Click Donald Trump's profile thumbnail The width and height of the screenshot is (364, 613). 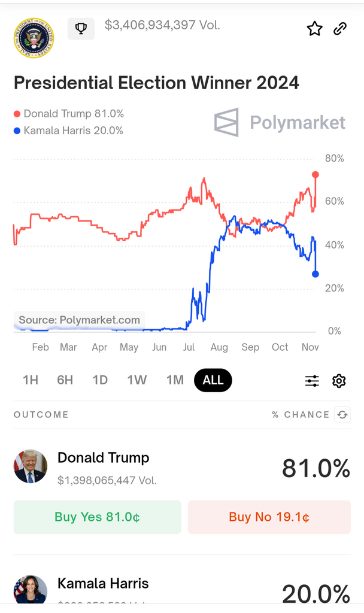coord(31,466)
